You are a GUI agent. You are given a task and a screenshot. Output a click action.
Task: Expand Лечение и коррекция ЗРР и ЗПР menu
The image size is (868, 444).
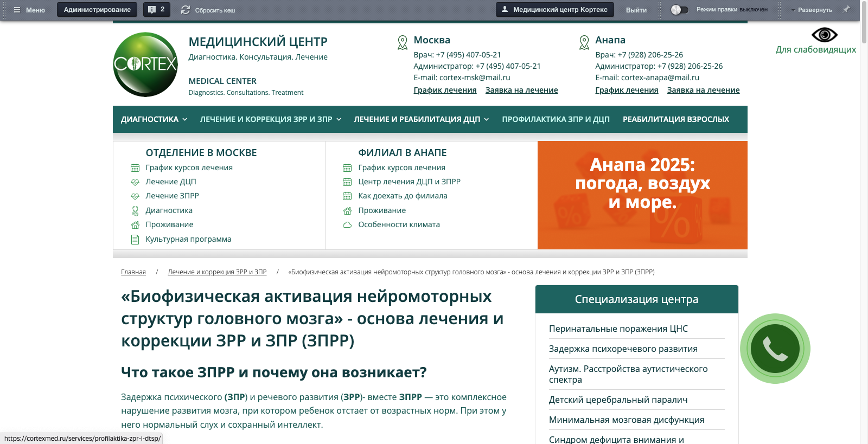[x=270, y=119]
